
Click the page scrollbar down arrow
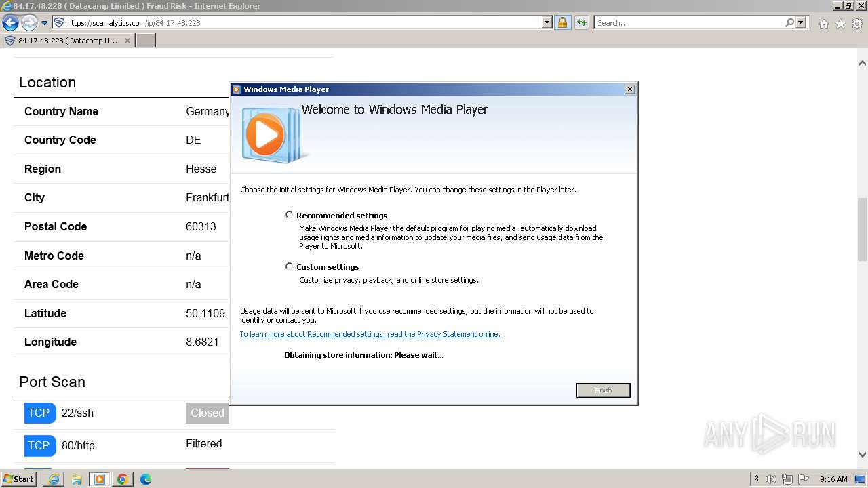click(862, 455)
